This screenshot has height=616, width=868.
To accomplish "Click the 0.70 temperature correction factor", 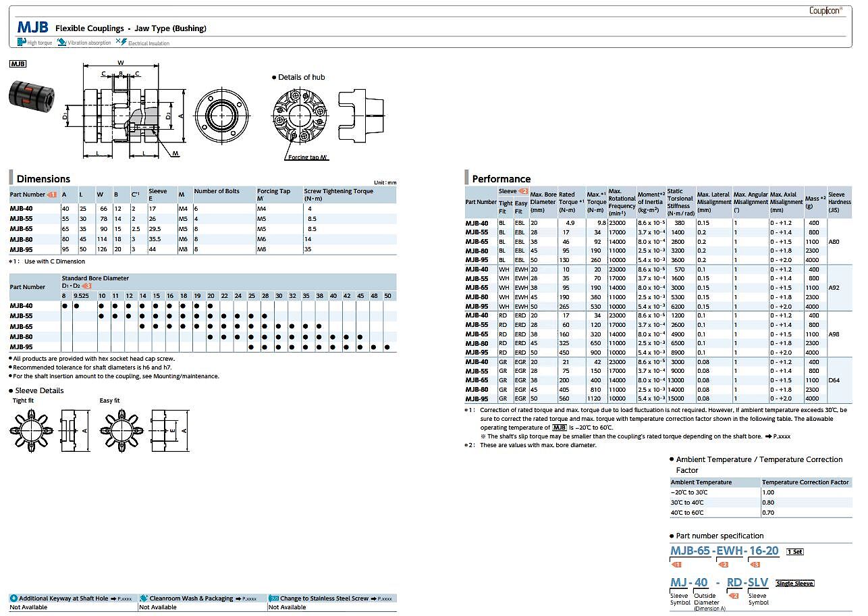I will pos(768,513).
